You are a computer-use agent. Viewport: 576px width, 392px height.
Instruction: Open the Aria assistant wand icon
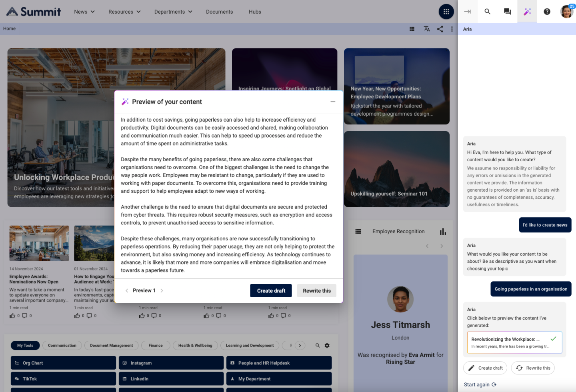527,11
